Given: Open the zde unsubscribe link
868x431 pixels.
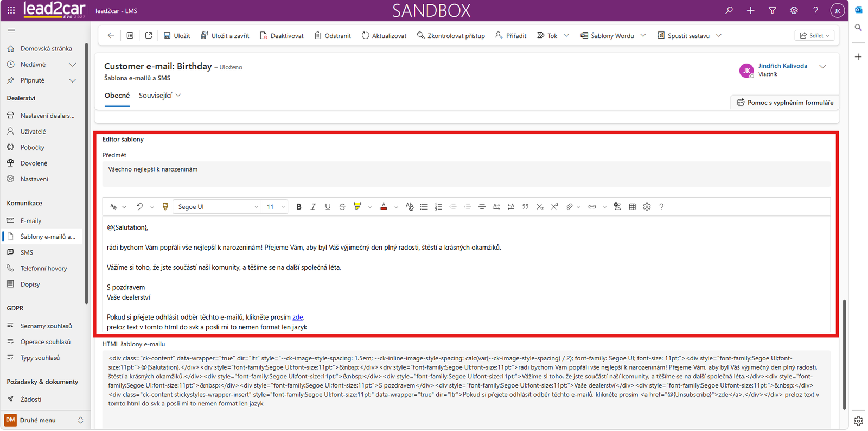Looking at the screenshot, I should pyautogui.click(x=298, y=318).
